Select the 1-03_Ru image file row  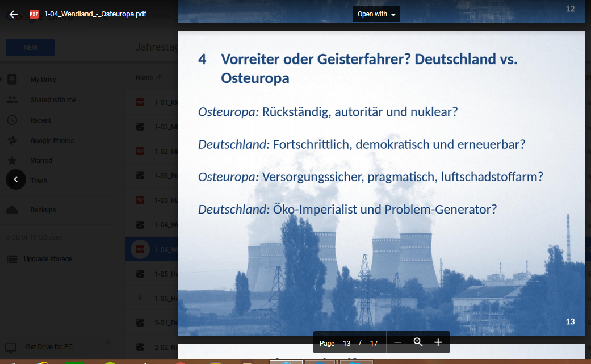click(152, 175)
